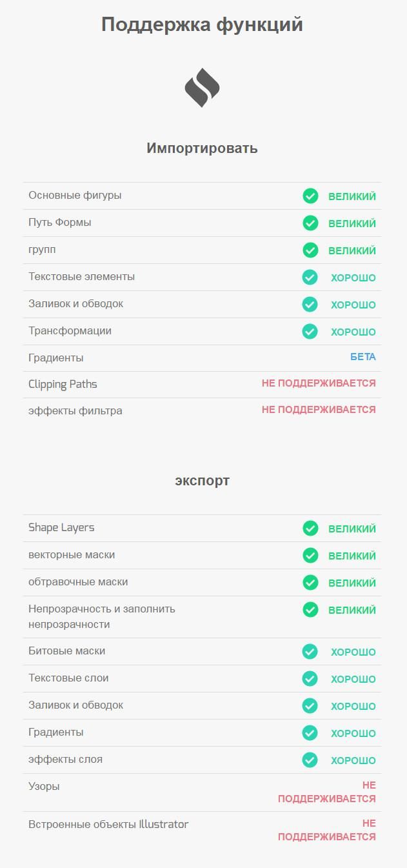This screenshot has height=868, width=407.
Task: Click the Узоры row label
Action: pos(44,786)
